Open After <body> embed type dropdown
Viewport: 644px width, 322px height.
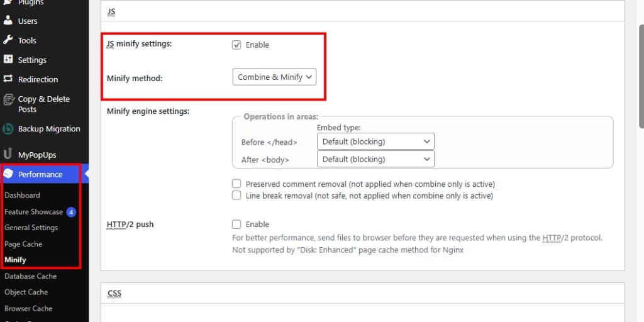point(375,159)
